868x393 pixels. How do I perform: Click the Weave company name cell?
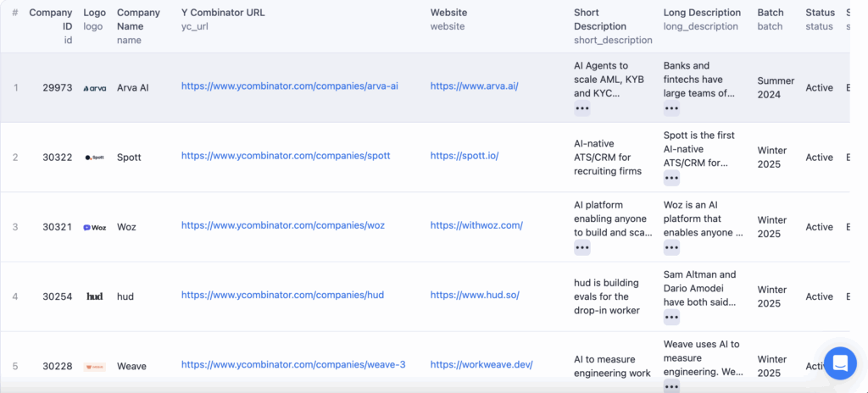point(131,367)
